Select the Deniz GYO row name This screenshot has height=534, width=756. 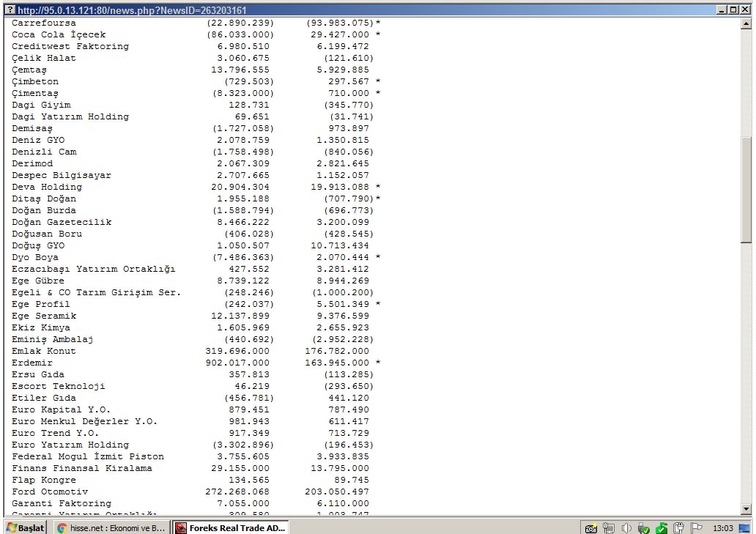pyautogui.click(x=38, y=140)
